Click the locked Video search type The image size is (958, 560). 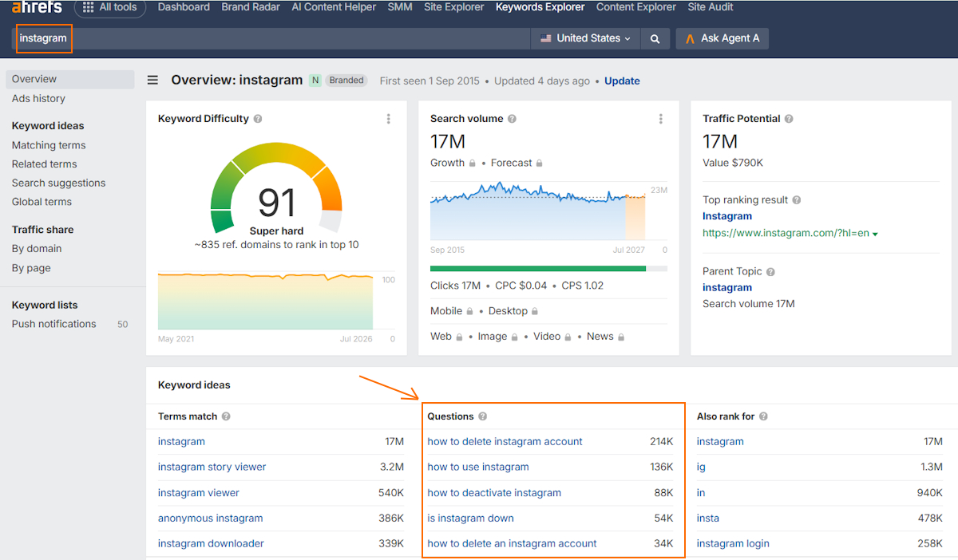click(x=552, y=337)
